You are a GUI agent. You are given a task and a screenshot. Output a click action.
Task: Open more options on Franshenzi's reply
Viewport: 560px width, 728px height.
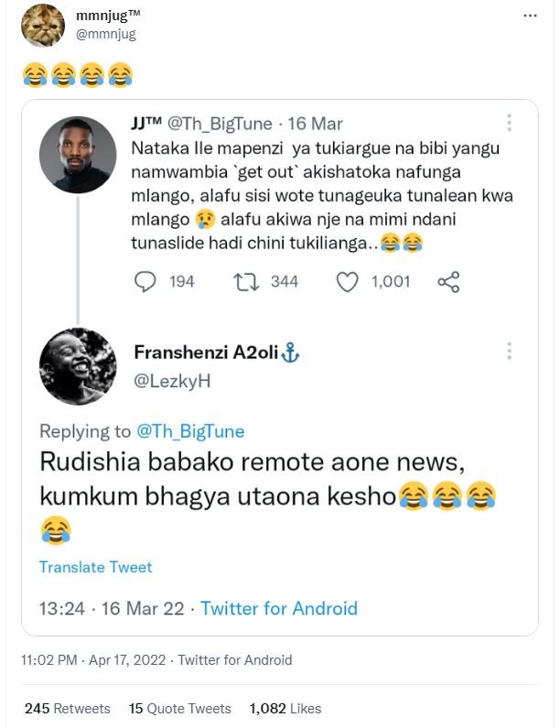pyautogui.click(x=509, y=352)
